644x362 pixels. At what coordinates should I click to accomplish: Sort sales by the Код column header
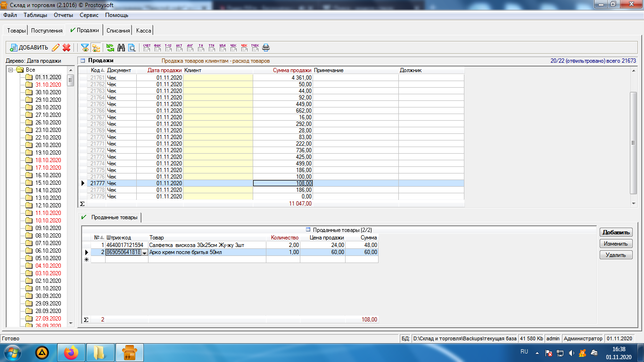point(97,70)
